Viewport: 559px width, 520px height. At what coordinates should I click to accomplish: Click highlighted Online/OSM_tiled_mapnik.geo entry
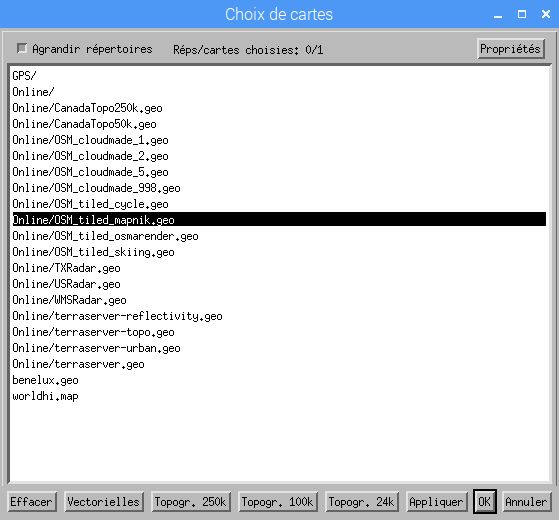[x=279, y=220]
